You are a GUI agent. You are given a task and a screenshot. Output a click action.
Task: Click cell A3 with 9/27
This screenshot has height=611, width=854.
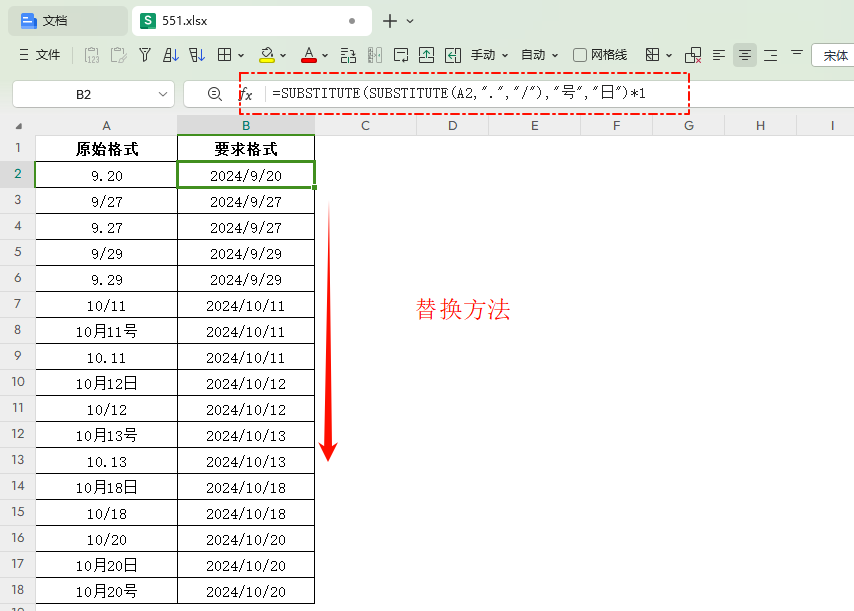coord(106,201)
